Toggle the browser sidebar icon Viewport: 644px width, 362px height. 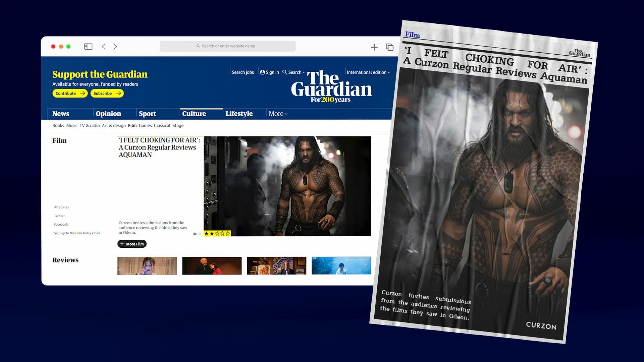point(88,47)
